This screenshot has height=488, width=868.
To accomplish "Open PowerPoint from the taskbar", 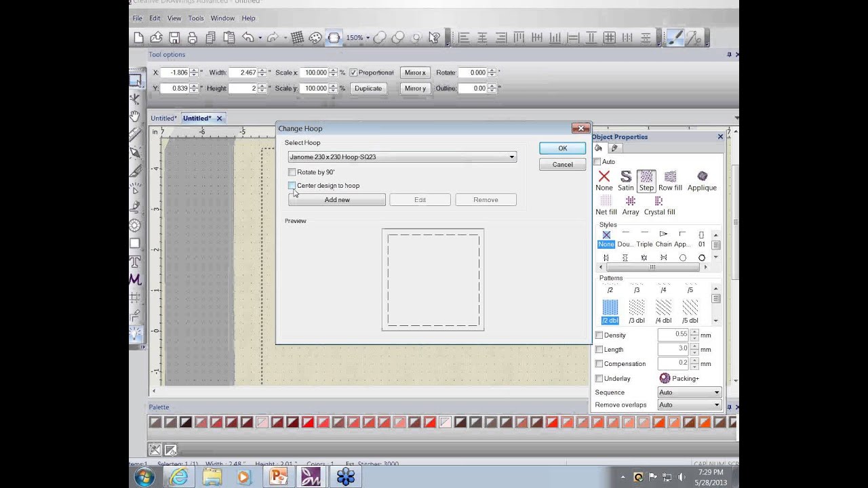I will coord(279,477).
